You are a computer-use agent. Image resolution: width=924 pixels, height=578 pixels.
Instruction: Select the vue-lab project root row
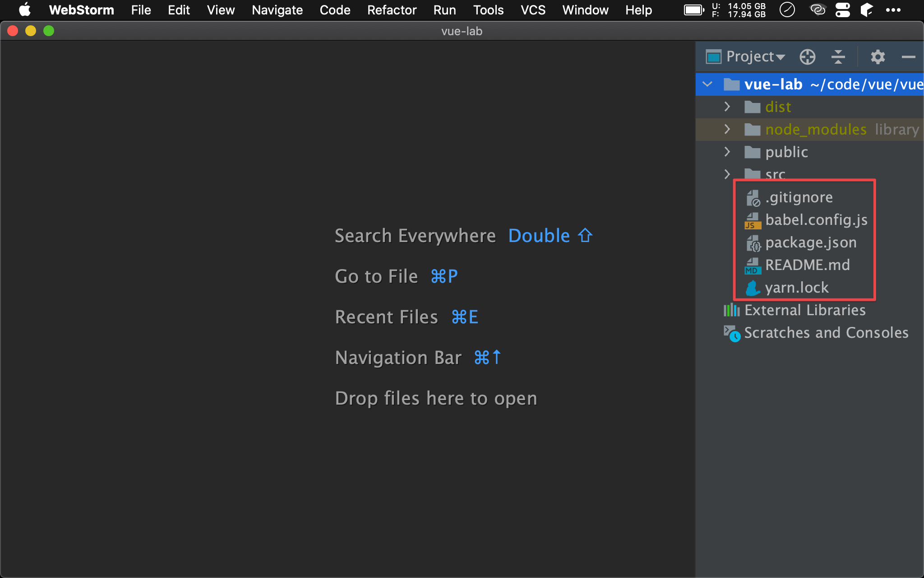click(810, 84)
